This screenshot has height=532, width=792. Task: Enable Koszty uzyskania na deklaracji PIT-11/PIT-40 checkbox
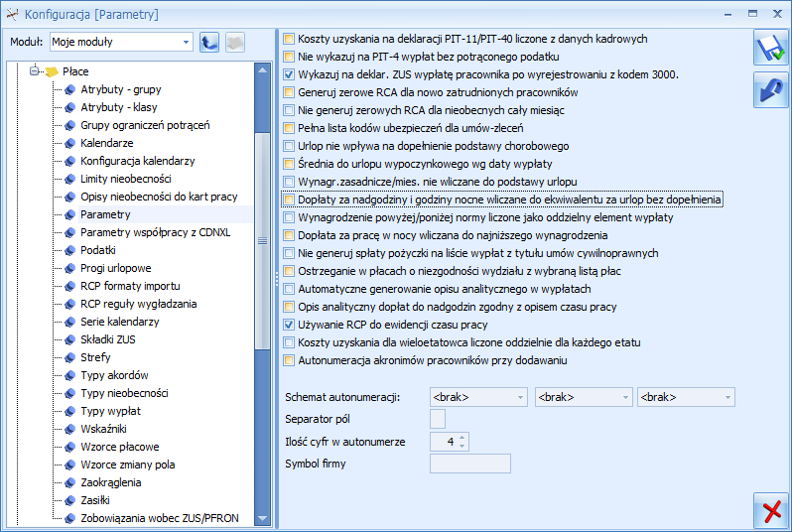[289, 39]
